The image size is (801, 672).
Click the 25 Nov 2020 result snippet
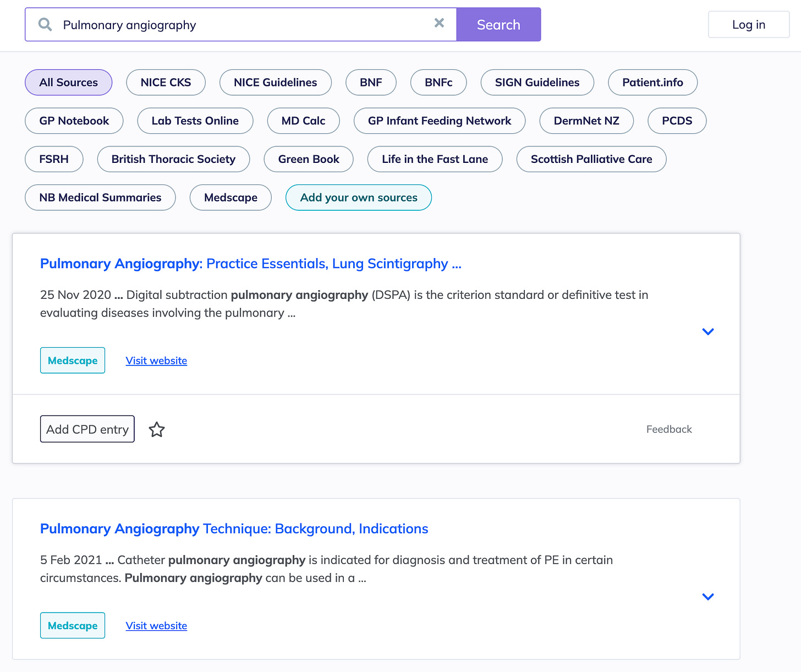click(344, 304)
